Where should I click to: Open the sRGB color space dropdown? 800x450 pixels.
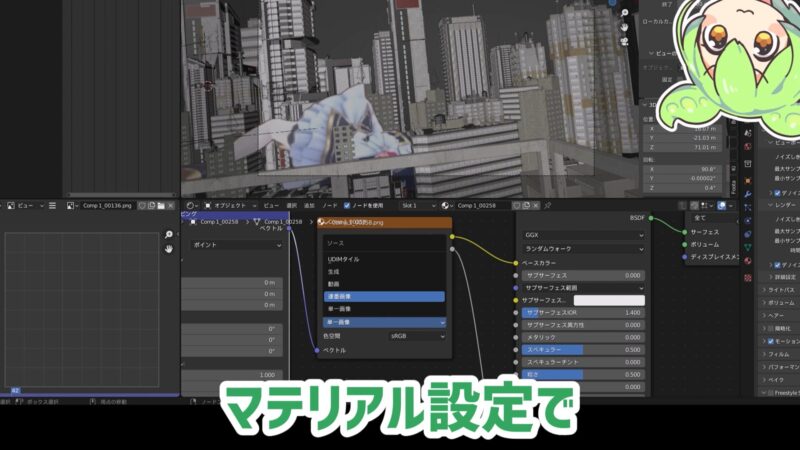click(417, 336)
